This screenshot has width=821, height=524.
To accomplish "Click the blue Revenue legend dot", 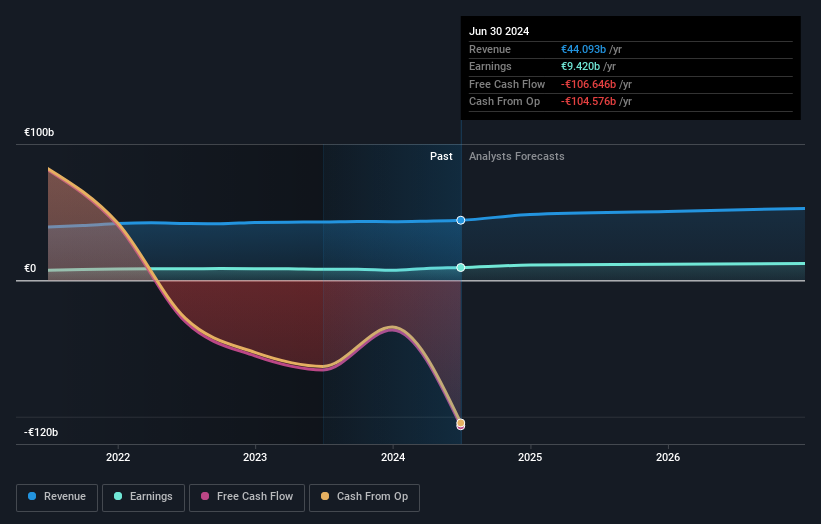I will pos(32,496).
